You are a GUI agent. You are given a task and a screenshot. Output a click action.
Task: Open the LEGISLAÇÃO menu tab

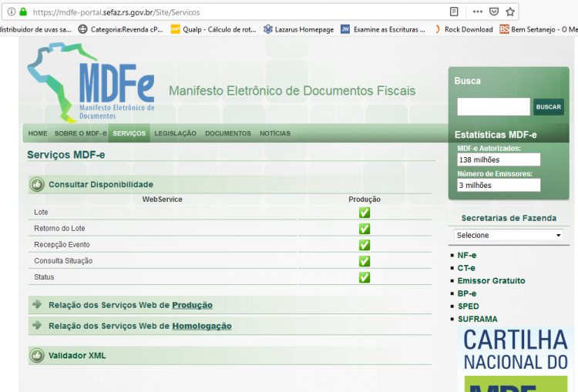tap(175, 133)
